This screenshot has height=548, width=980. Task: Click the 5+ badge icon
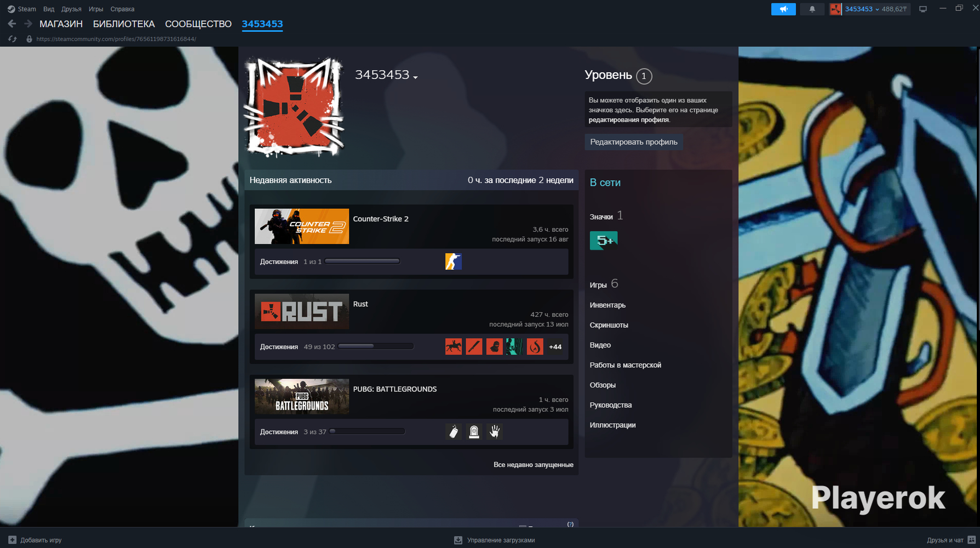click(604, 241)
